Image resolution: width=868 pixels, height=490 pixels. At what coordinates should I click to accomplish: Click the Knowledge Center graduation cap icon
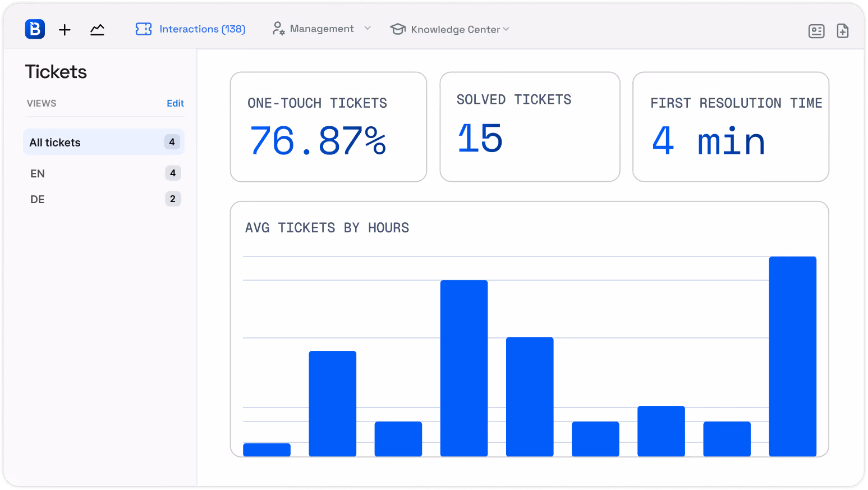click(x=398, y=29)
